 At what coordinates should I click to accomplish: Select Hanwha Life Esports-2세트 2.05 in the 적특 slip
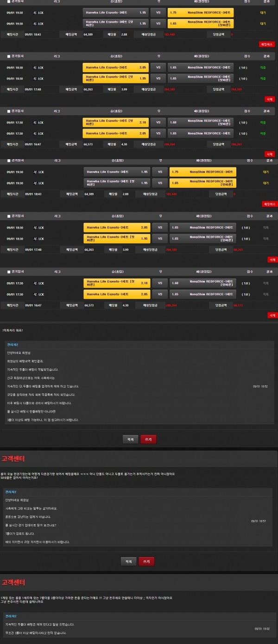(117, 228)
